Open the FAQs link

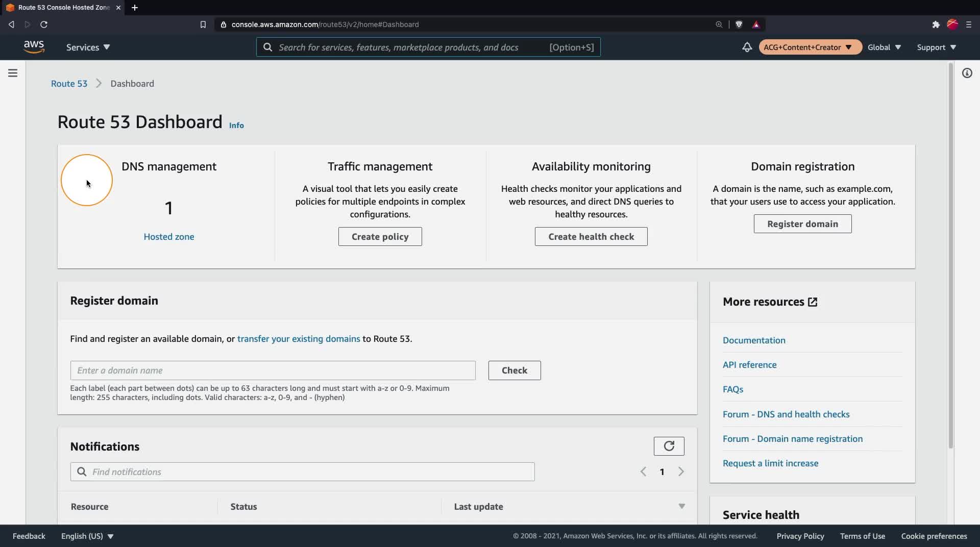coord(733,389)
